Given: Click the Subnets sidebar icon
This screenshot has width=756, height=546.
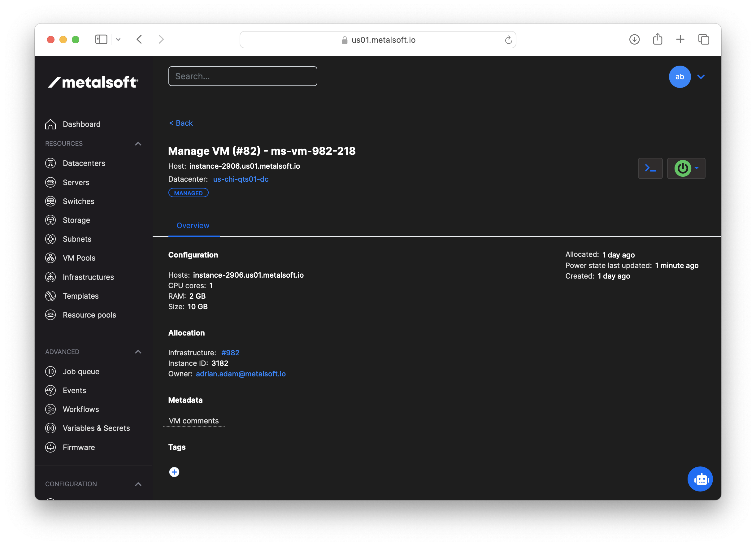Looking at the screenshot, I should pos(50,239).
